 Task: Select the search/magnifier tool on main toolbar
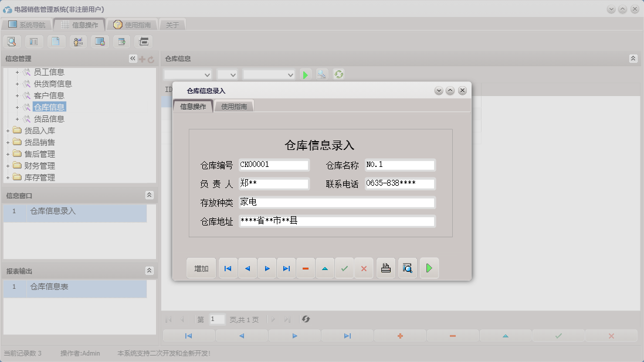point(12,41)
